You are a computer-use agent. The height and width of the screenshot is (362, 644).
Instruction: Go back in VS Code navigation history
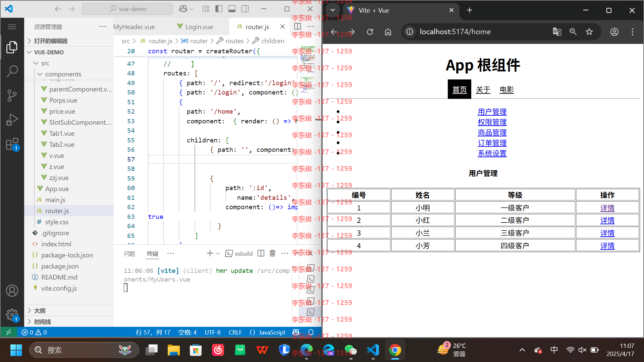tap(58, 9)
